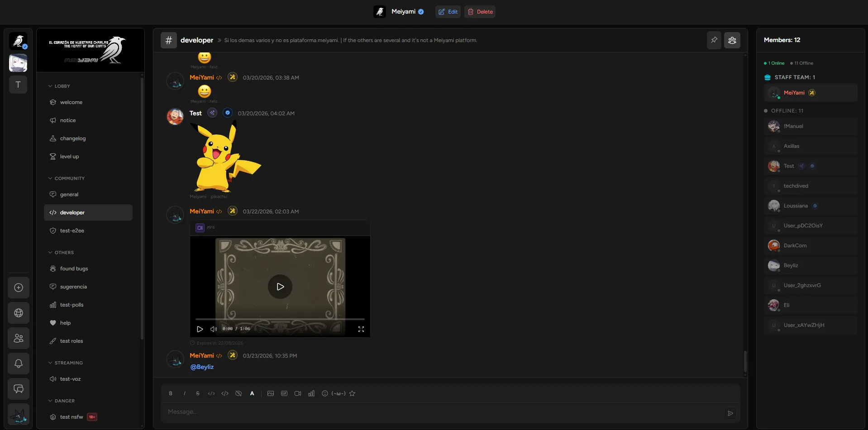Click the pin messages icon in channel header

pyautogui.click(x=714, y=40)
